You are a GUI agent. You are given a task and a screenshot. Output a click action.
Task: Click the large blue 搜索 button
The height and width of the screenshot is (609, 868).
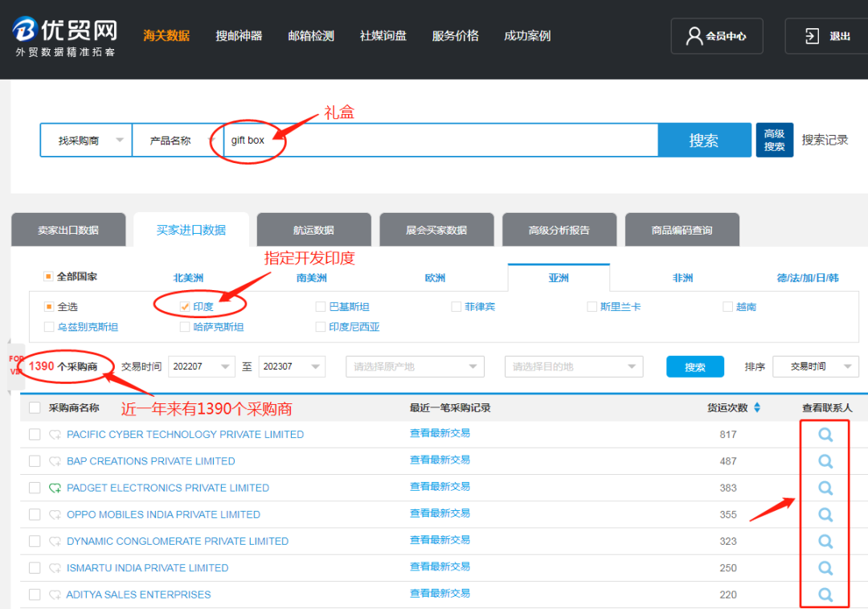703,140
